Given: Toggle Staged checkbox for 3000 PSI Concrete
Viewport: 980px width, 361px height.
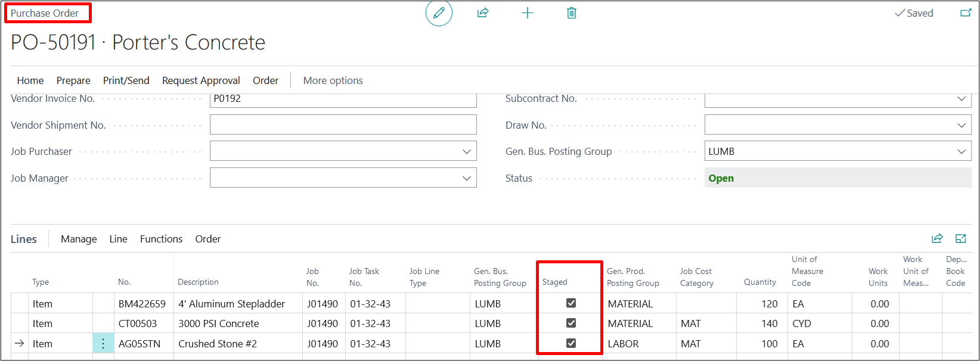Looking at the screenshot, I should [x=571, y=323].
